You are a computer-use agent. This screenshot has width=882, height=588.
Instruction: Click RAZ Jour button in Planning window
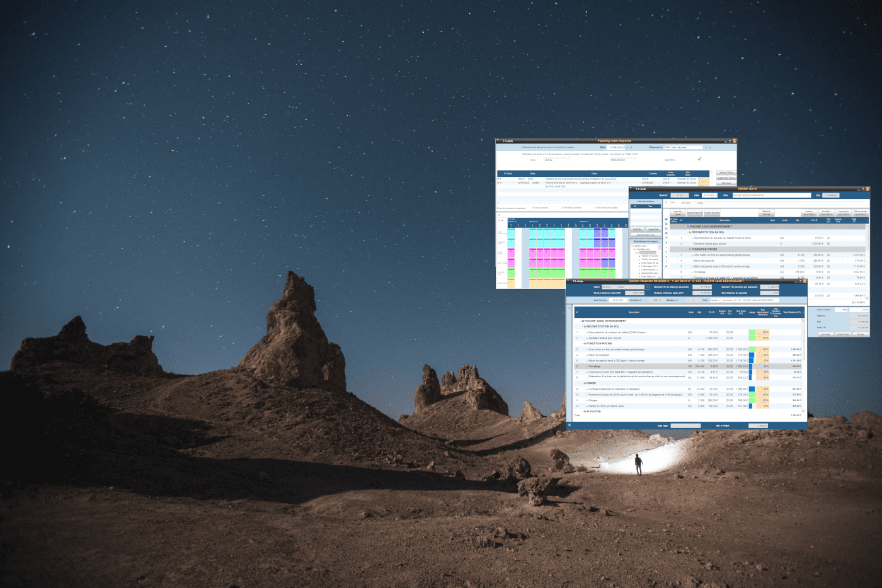(726, 183)
